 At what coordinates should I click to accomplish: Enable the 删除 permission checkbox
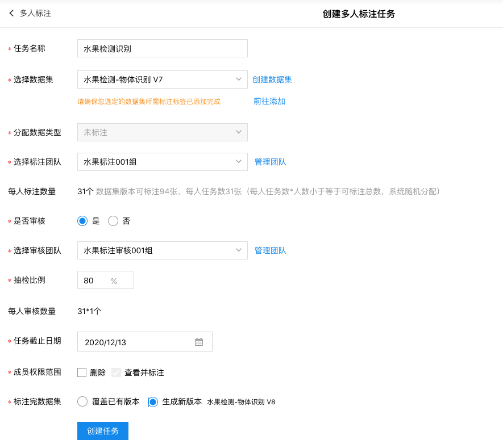click(82, 372)
